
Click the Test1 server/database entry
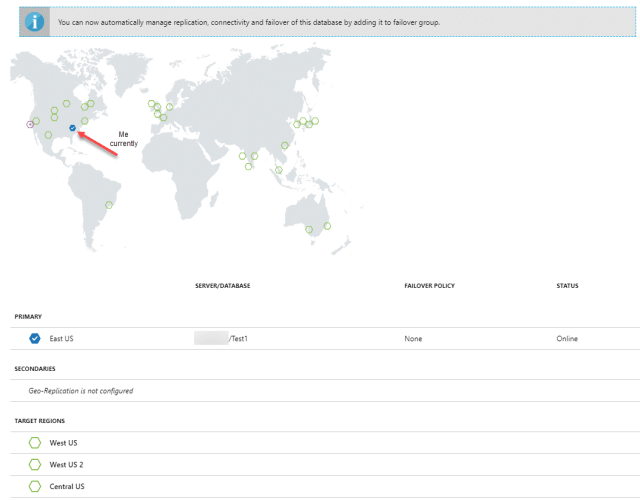click(238, 339)
